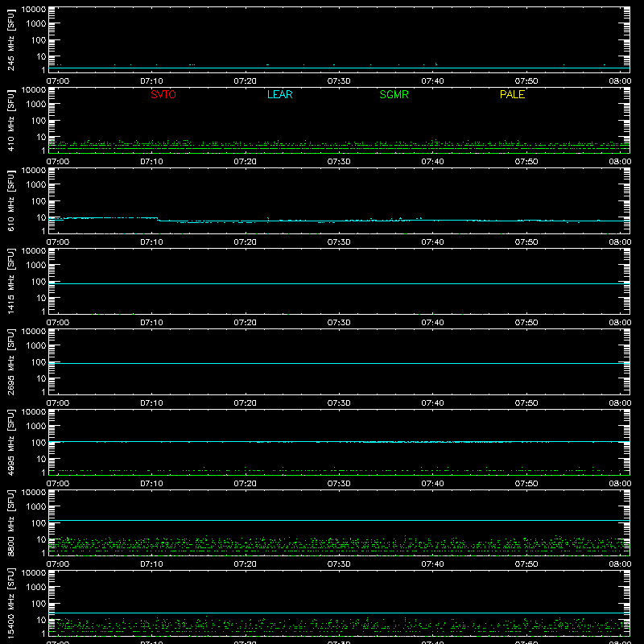Click the red SVTO station label
Screen dimensions: 644x644
pyautogui.click(x=163, y=94)
